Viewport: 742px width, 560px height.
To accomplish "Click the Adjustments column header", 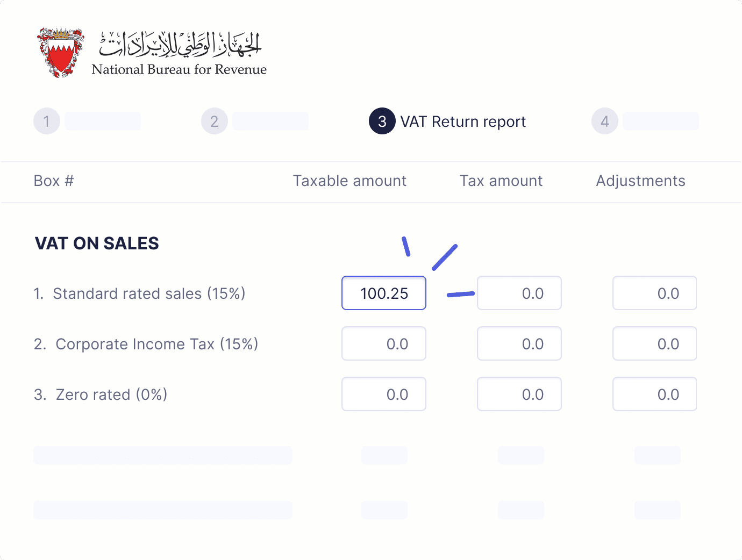I will (640, 181).
